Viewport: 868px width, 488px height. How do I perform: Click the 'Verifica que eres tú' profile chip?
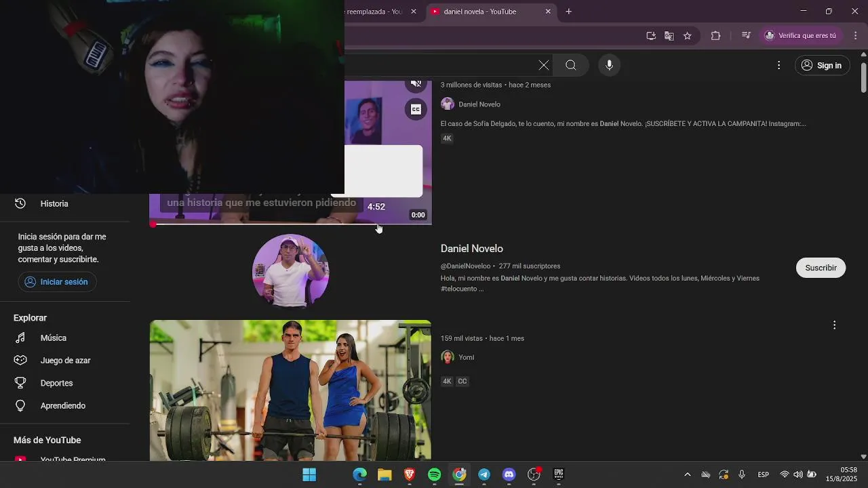coord(801,36)
